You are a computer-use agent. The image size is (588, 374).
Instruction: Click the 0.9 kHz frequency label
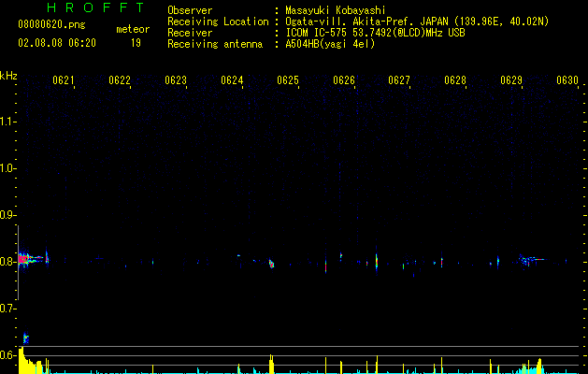(x=7, y=215)
